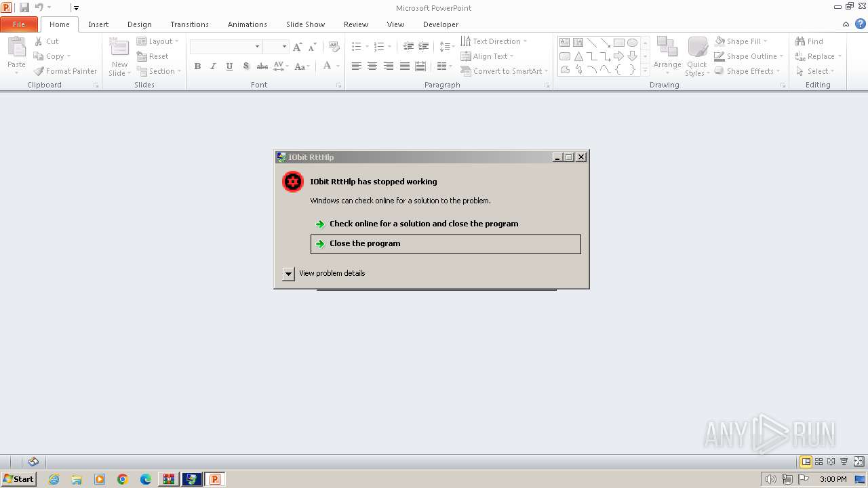Select the Right Arrow shape in gallery
The width and height of the screenshot is (868, 488).
point(618,56)
